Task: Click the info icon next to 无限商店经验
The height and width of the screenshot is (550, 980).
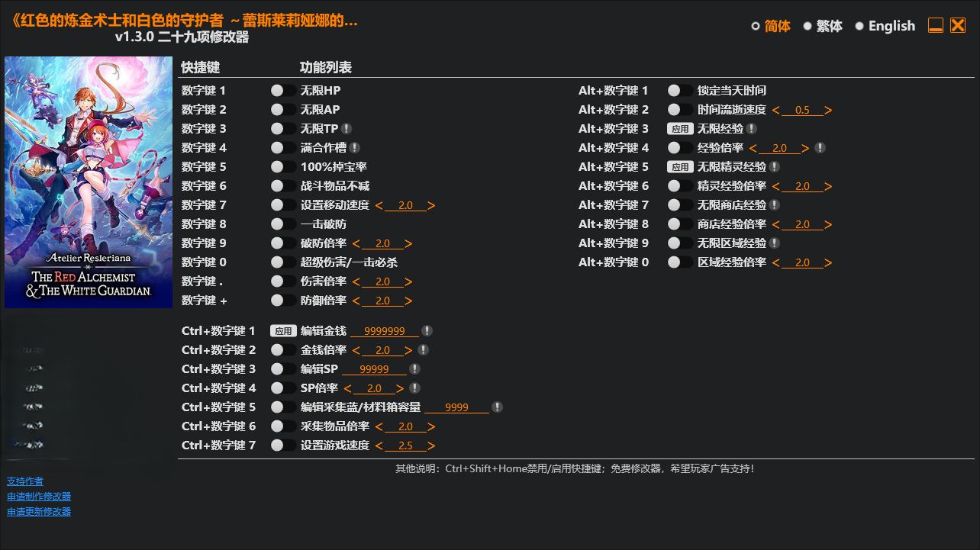Action: click(x=775, y=205)
